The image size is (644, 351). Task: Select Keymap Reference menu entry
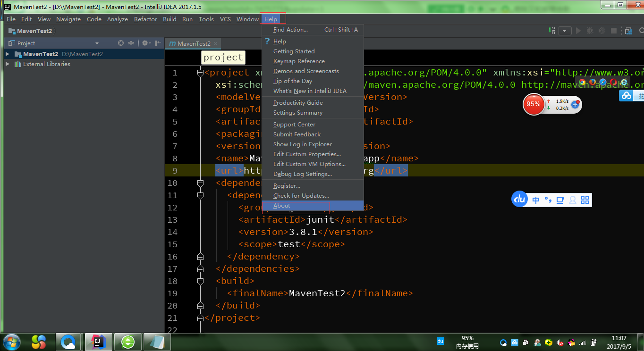(313, 61)
